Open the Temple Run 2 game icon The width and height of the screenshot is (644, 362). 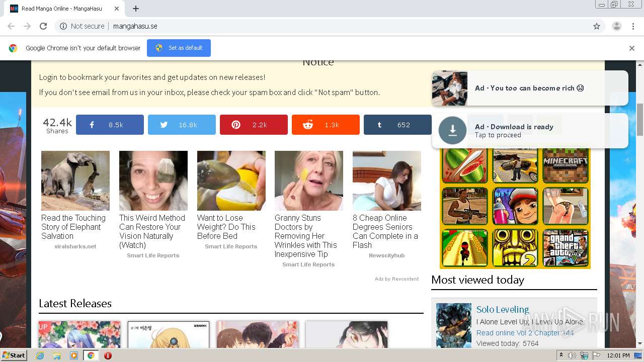pyautogui.click(x=515, y=248)
